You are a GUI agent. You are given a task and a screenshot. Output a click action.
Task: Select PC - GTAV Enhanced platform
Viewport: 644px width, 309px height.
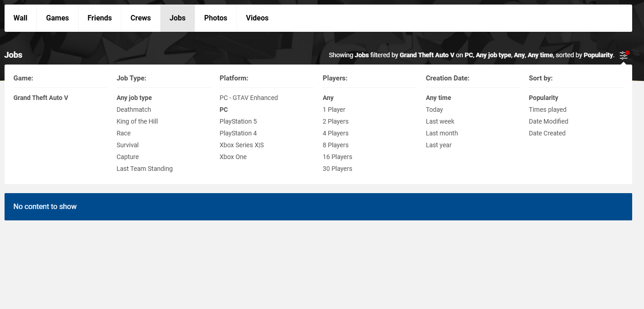tap(249, 98)
